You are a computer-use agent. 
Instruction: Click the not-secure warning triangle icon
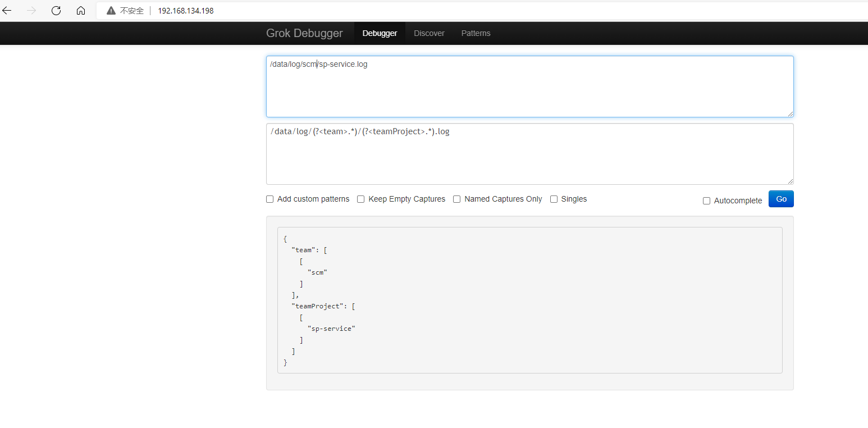coord(111,11)
